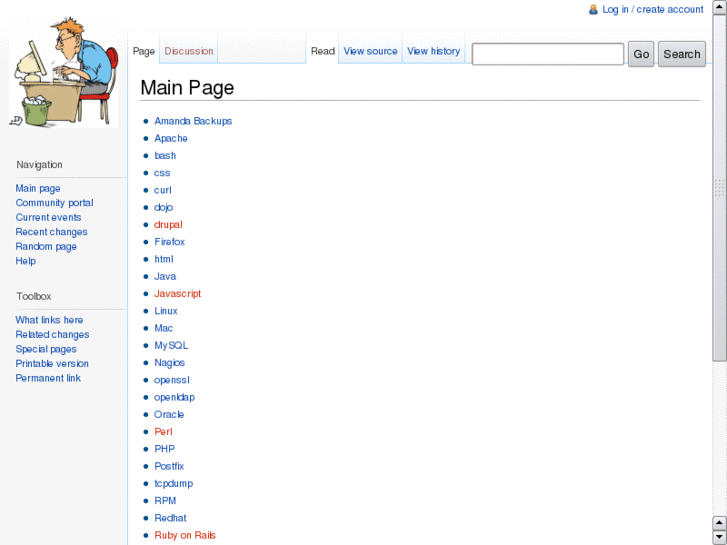
Task: Click the user icon beside Log in
Action: [x=593, y=9]
